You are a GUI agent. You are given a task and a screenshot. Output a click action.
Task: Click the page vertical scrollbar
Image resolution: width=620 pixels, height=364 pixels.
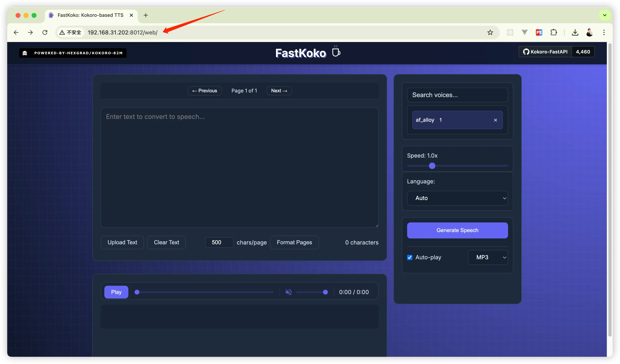point(610,189)
